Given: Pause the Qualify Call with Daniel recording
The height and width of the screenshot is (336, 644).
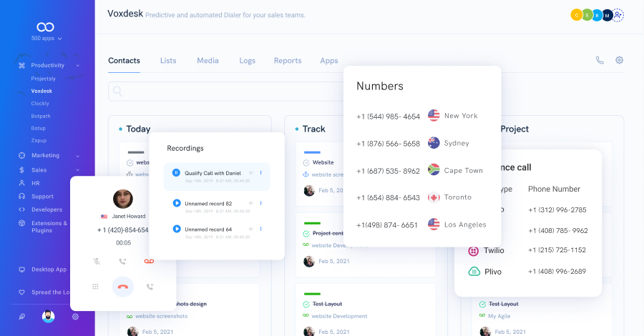Looking at the screenshot, I should [x=176, y=173].
